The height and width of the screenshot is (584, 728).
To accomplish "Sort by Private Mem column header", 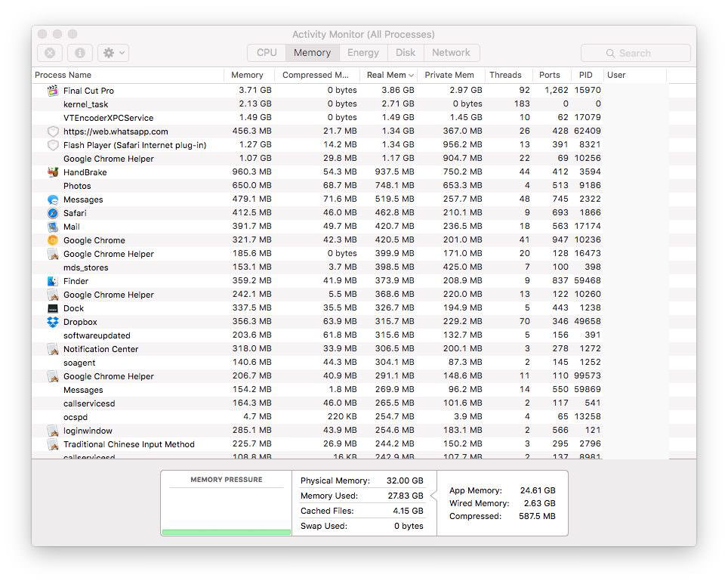I will coord(452,76).
